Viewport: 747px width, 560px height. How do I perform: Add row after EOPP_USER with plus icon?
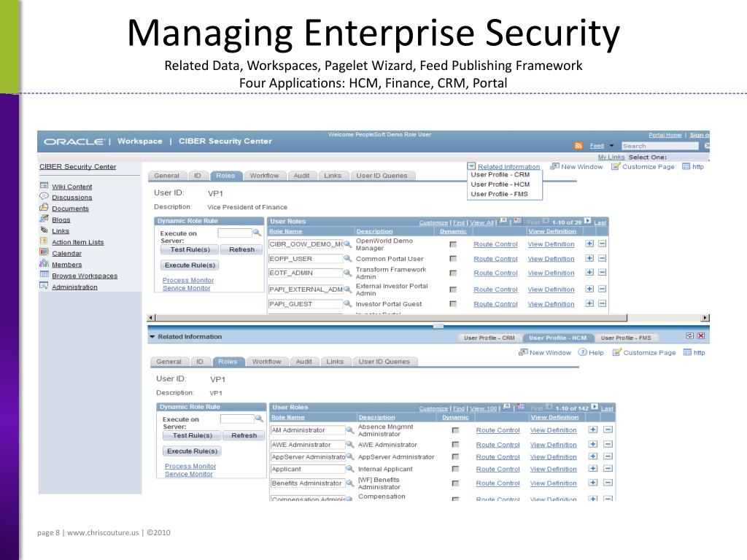[x=589, y=258]
